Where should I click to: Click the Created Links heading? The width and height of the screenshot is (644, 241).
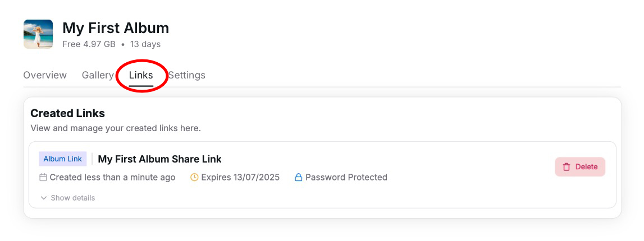point(67,113)
